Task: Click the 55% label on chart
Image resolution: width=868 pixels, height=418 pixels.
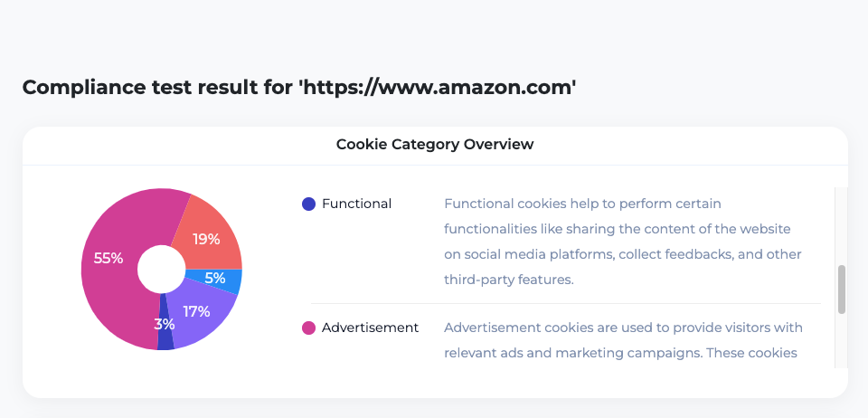Action: pos(108,258)
